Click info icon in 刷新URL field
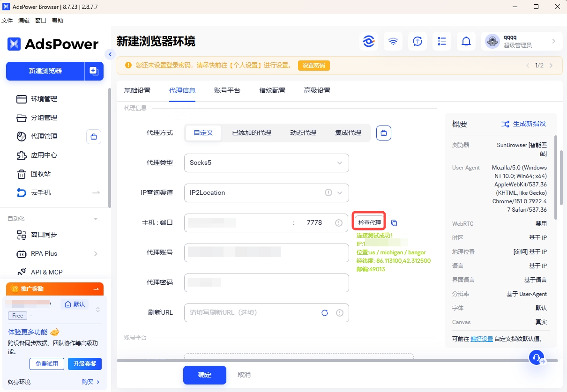The height and width of the screenshot is (392, 567). [x=340, y=313]
